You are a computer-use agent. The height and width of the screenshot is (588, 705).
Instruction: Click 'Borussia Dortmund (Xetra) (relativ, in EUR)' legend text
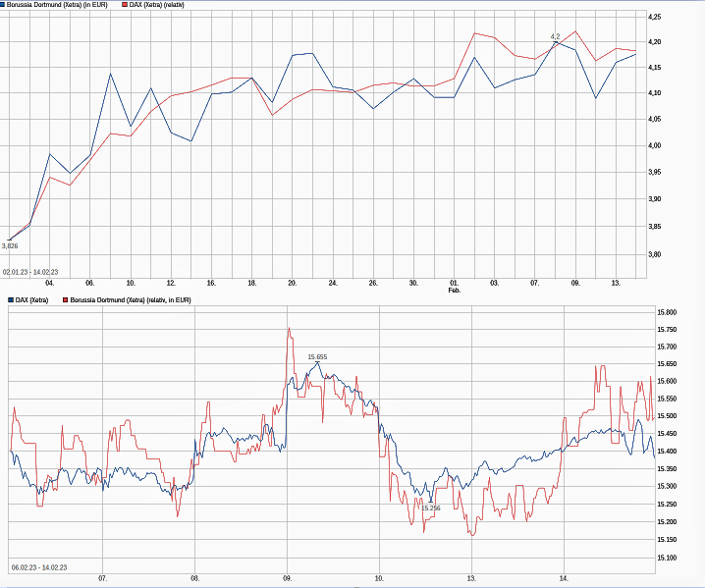click(131, 299)
